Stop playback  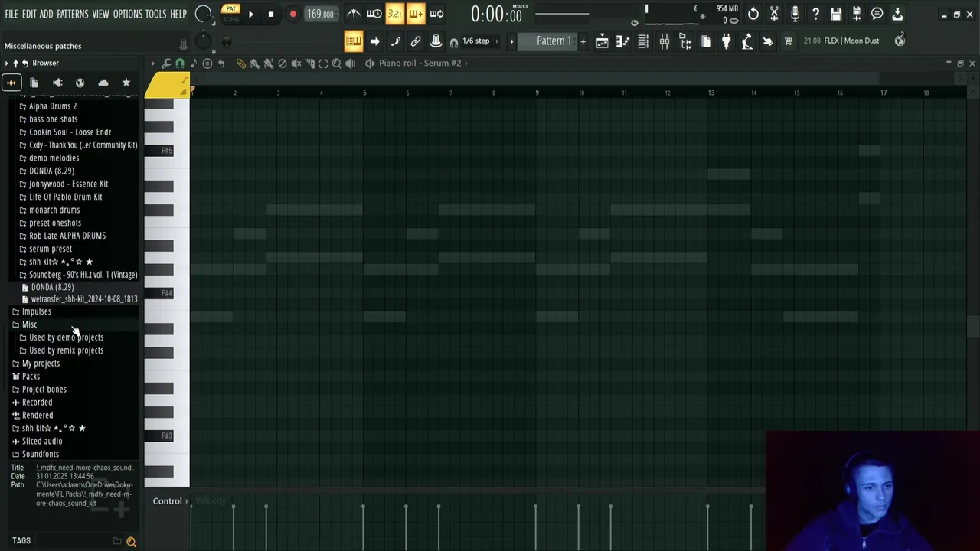point(271,14)
